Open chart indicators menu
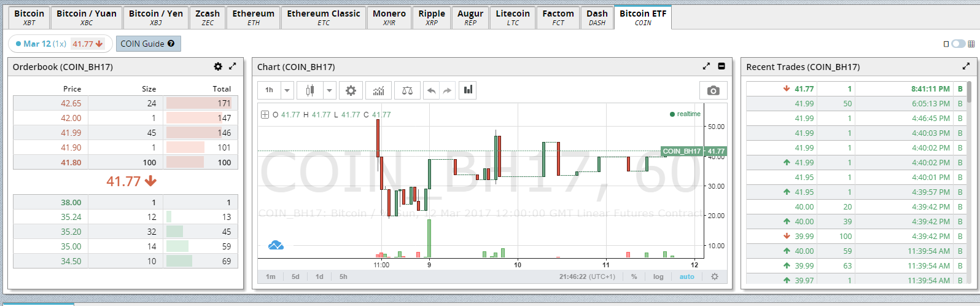 [379, 90]
